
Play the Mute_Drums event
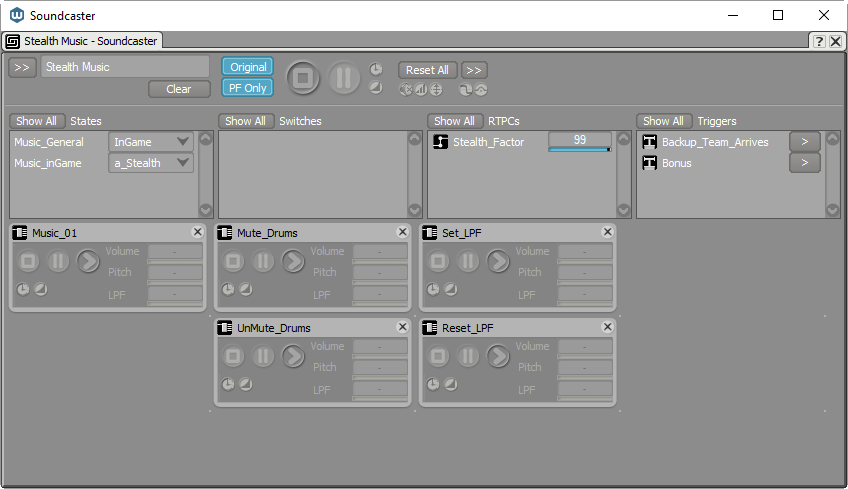point(293,261)
